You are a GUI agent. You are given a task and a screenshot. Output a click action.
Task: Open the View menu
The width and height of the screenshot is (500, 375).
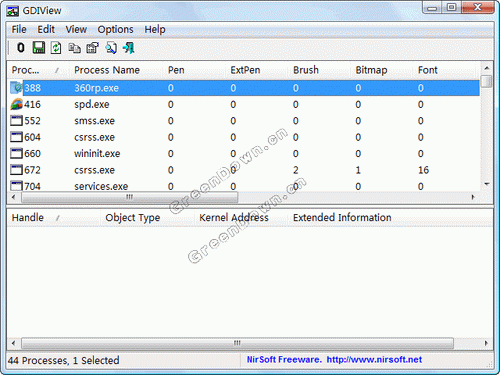76,29
